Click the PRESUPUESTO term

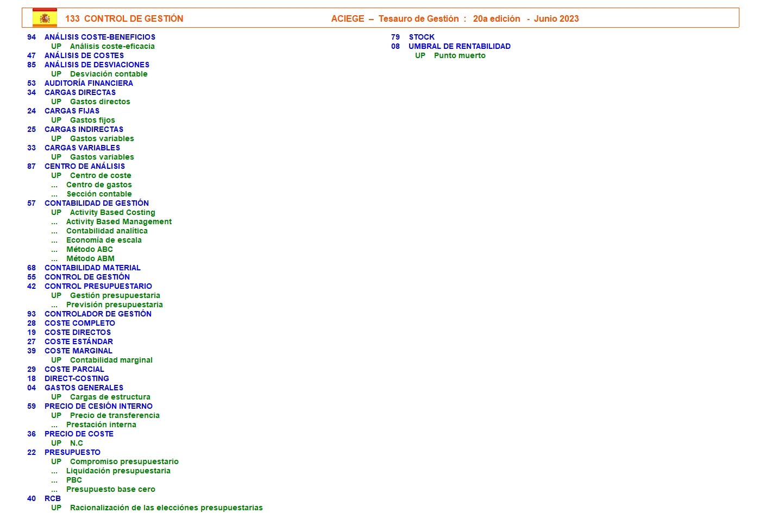click(x=72, y=452)
